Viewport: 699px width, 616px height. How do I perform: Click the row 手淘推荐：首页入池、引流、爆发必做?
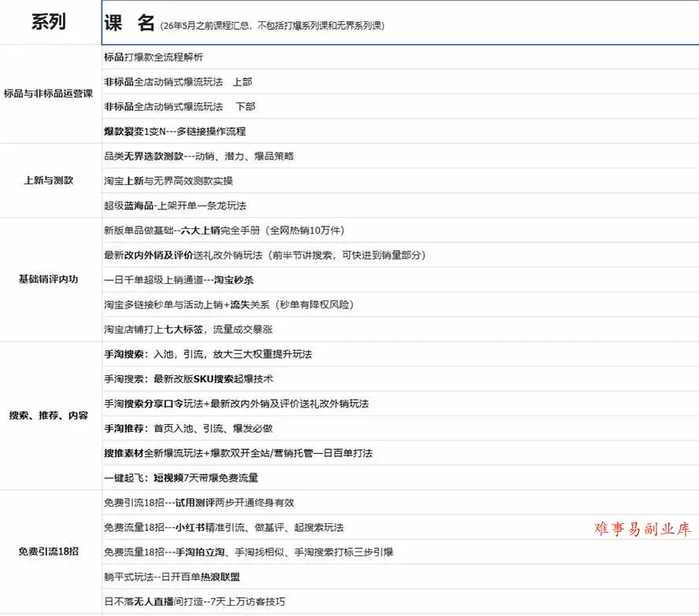tap(401, 429)
